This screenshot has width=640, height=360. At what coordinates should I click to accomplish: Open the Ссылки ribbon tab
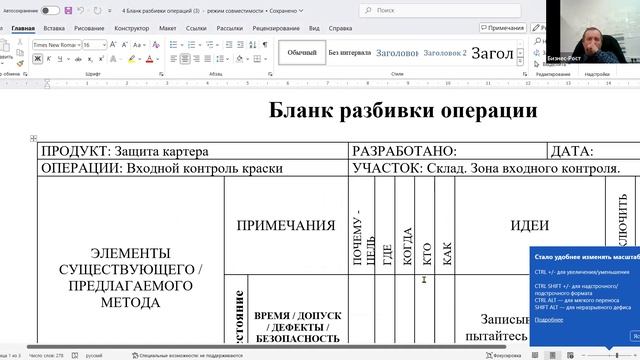point(196,28)
